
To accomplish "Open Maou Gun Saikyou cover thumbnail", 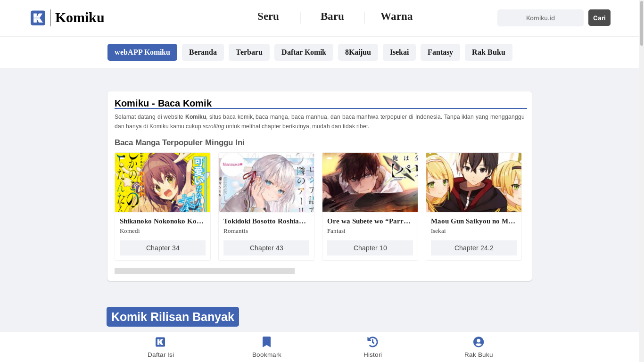I will pyautogui.click(x=474, y=182).
